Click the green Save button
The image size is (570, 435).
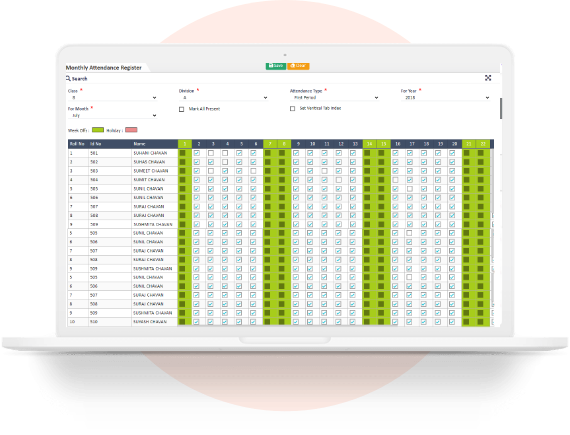[276, 66]
